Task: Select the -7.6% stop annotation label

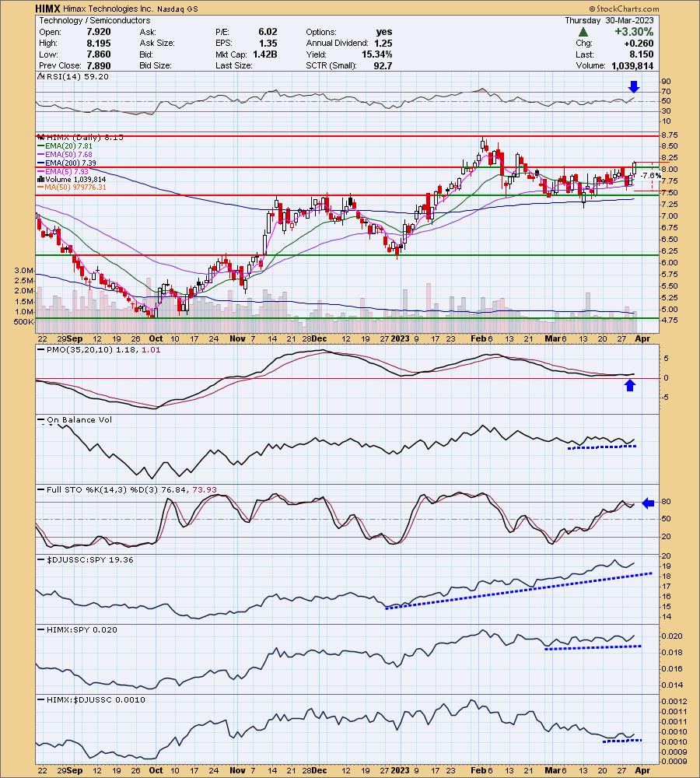Action: pyautogui.click(x=650, y=176)
